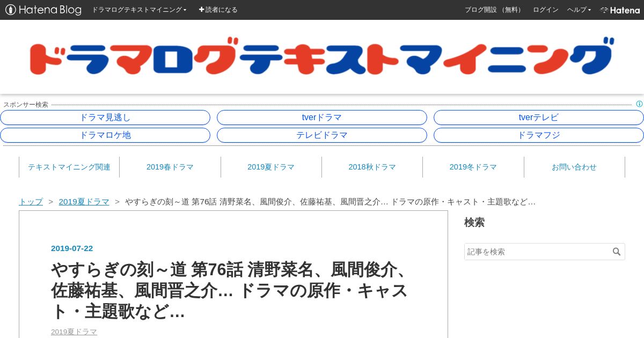Click the 検索 sidebar heading

(474, 222)
